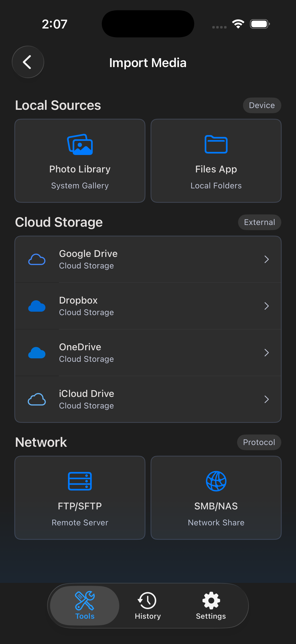Viewport: 296px width, 644px height.
Task: Tap the Local Folders subtitle
Action: tap(216, 186)
